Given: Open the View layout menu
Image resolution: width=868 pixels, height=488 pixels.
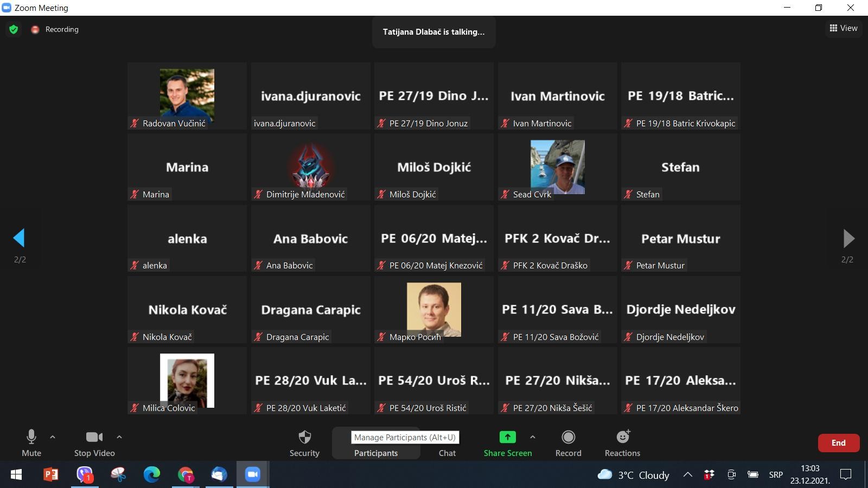Looking at the screenshot, I should coord(844,28).
